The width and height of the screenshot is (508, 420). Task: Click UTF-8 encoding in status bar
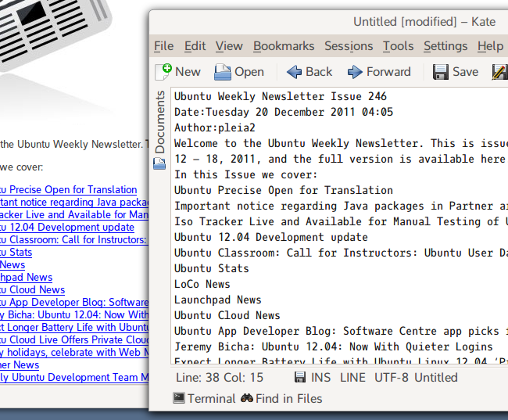392,378
